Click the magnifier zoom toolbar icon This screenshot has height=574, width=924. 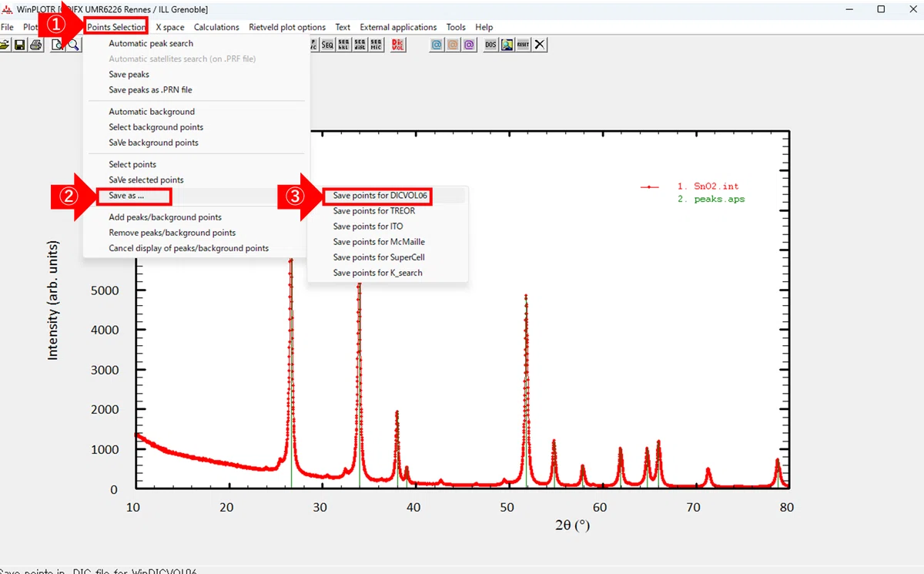tap(74, 45)
